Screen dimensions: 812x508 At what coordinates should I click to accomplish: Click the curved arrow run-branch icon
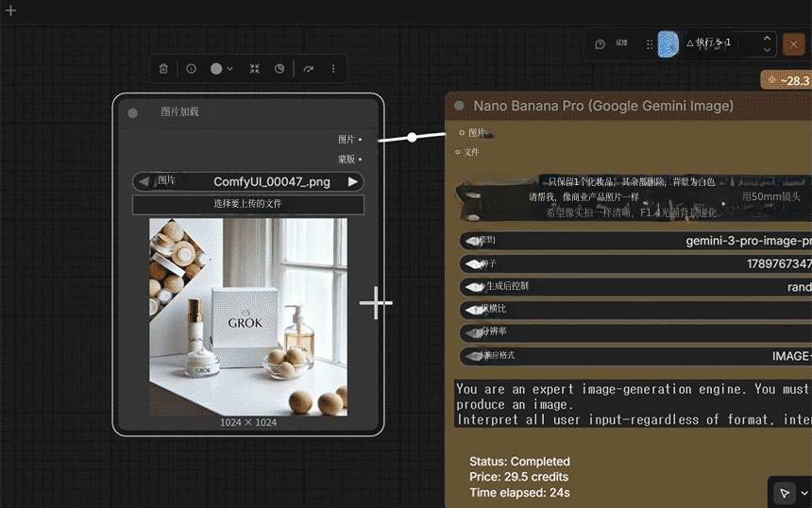pos(309,69)
